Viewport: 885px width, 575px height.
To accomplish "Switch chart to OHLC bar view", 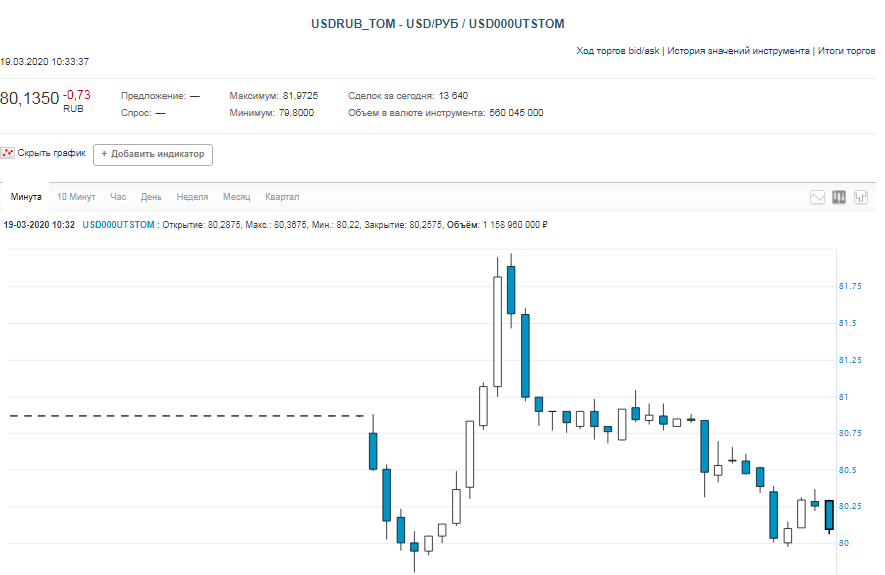I will [x=861, y=197].
